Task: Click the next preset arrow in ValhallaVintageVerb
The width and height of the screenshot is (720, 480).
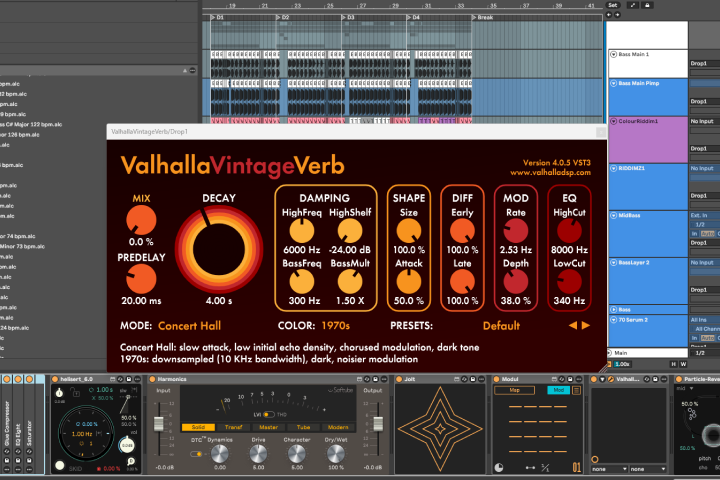Action: point(586,325)
